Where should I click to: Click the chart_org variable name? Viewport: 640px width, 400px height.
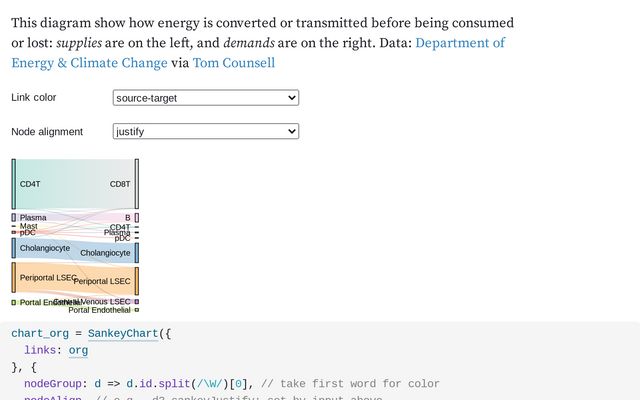click(x=41, y=333)
